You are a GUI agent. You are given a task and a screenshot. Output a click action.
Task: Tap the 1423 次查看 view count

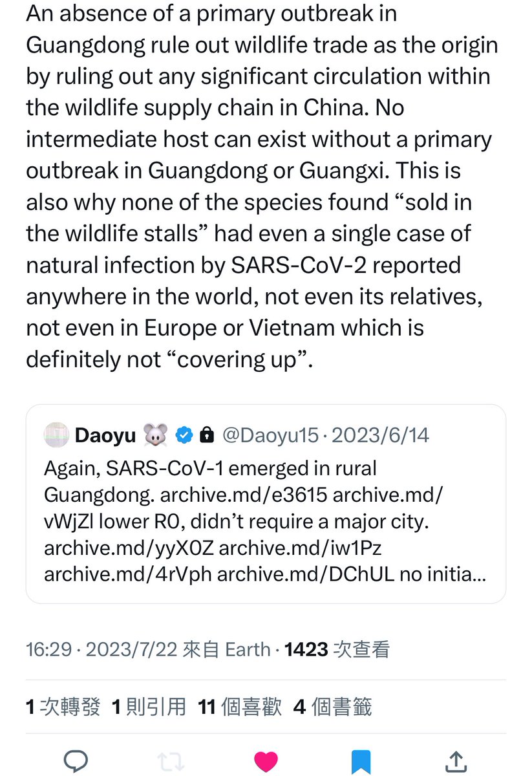tap(337, 649)
